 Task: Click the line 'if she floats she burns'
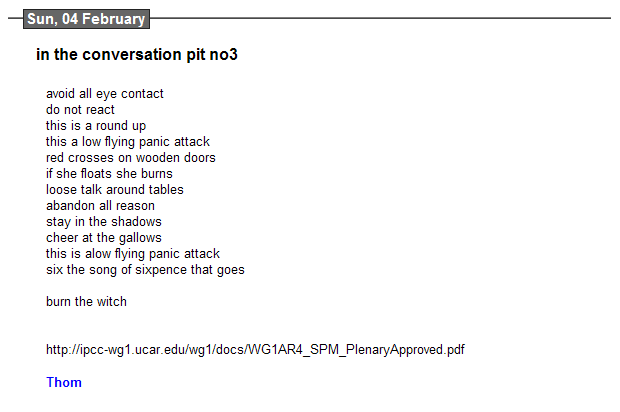[109, 174]
